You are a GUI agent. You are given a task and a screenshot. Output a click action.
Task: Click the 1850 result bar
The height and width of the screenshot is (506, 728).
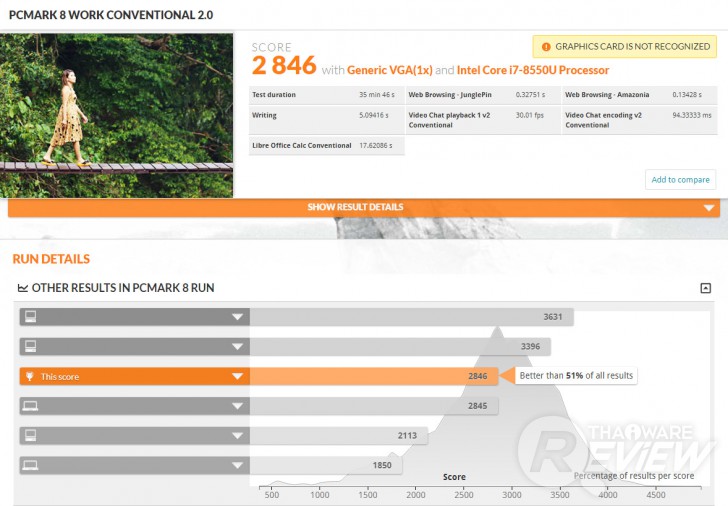click(326, 465)
